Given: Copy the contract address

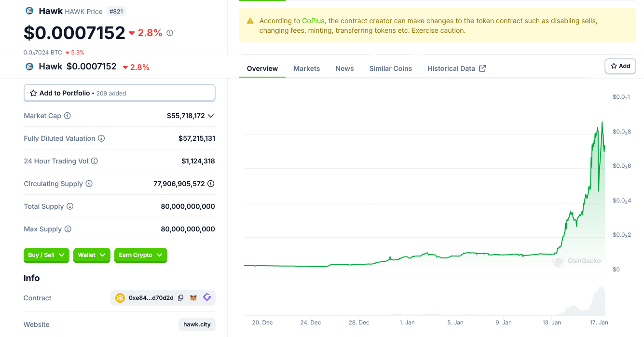Looking at the screenshot, I should point(181,298).
